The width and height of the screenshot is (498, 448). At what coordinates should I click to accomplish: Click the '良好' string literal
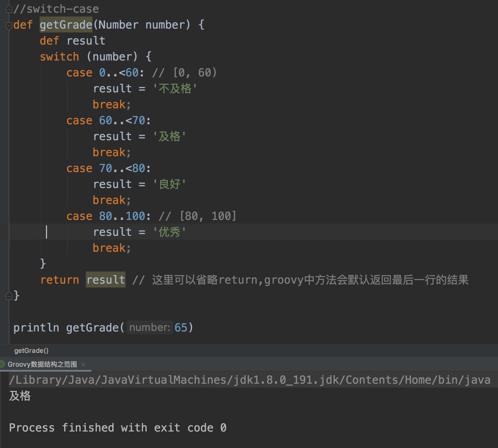(169, 184)
